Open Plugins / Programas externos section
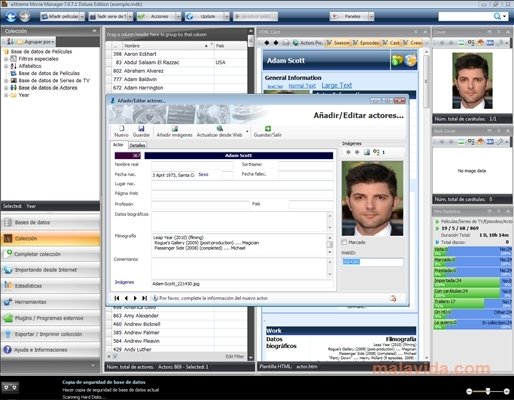Viewport: 514px width, 400px height. coord(50,318)
